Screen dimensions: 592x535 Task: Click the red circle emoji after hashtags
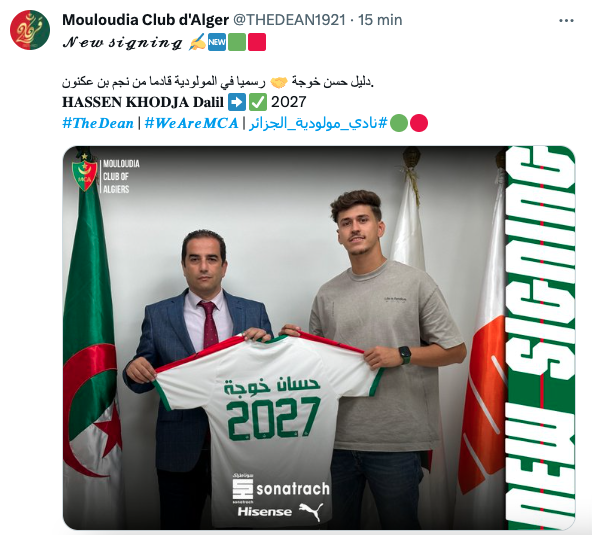[419, 123]
